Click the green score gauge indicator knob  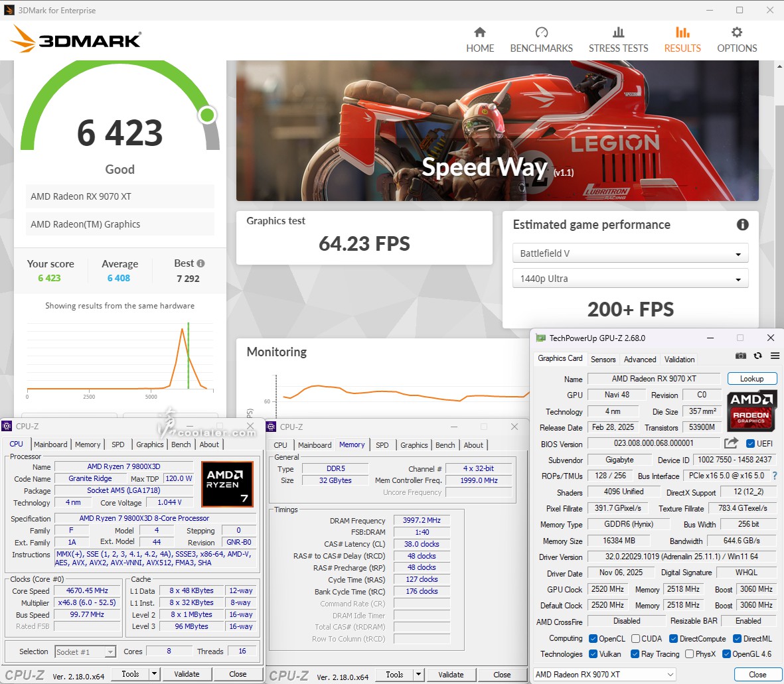[207, 115]
